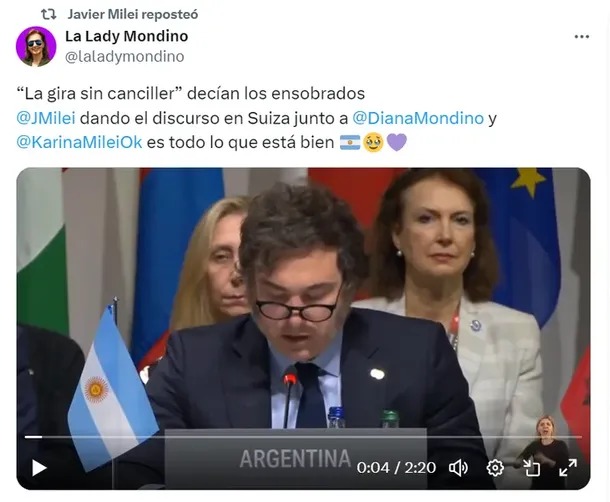Click the Javier Milei reposteó label
This screenshot has width=610, height=502.
click(x=133, y=14)
